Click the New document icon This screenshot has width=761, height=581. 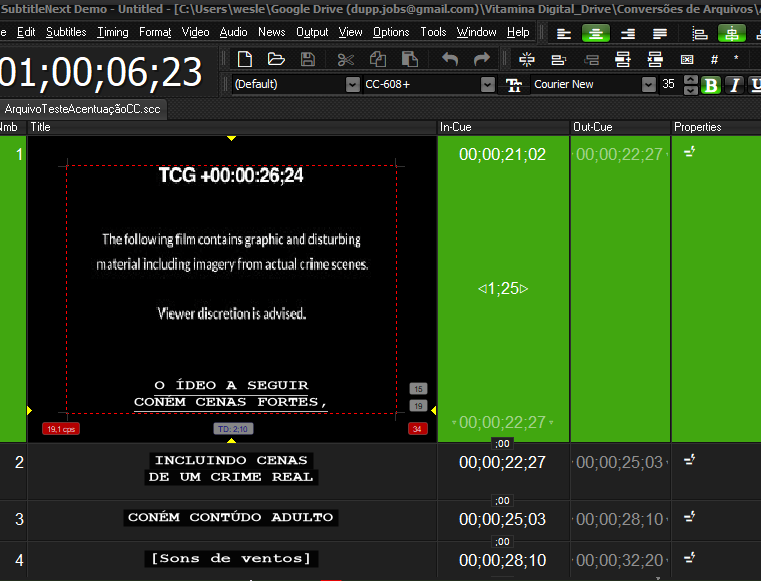coord(245,59)
